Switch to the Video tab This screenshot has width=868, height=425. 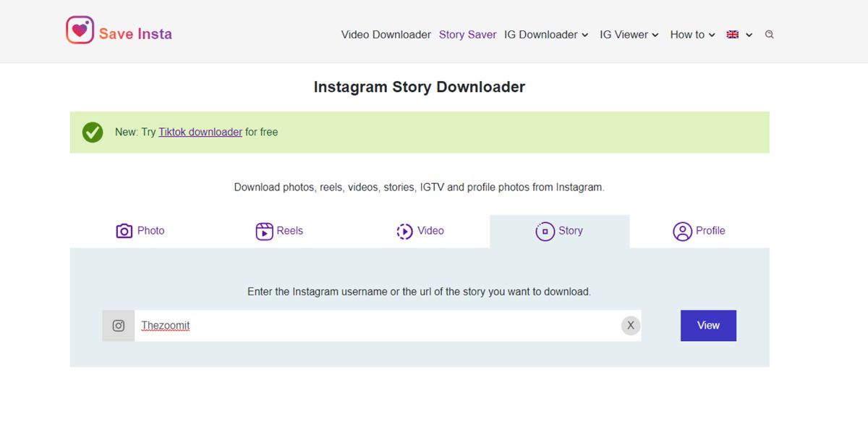coord(420,231)
